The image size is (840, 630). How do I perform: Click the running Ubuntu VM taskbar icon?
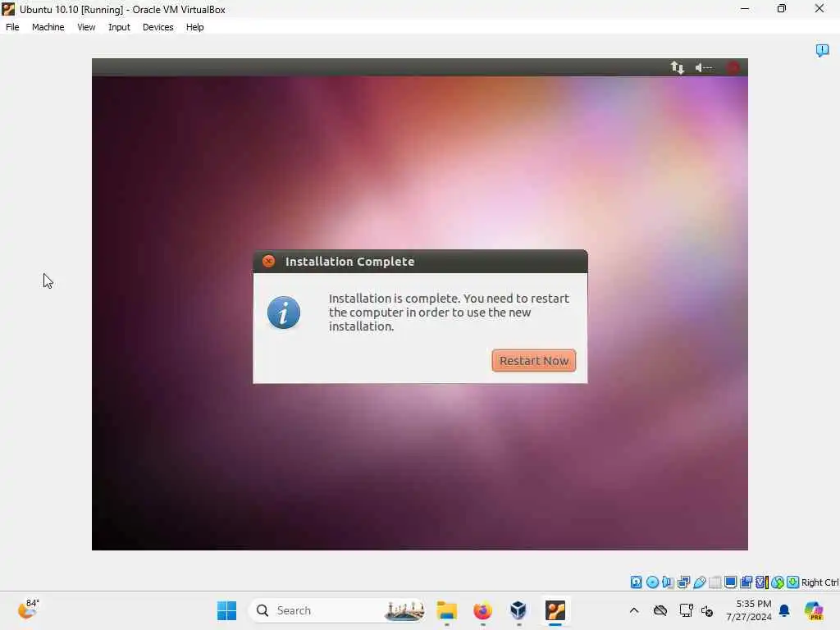pos(555,610)
